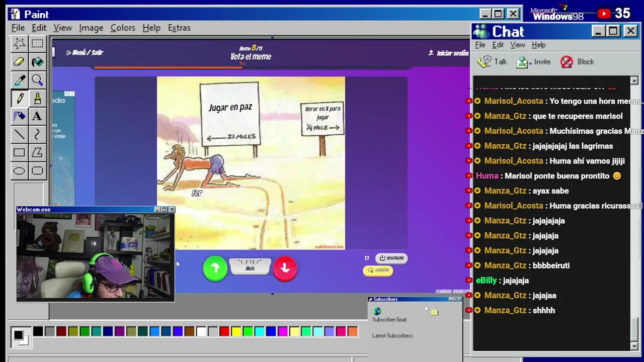644x362 pixels.
Task: Open the Chat window File menu
Action: click(x=480, y=45)
